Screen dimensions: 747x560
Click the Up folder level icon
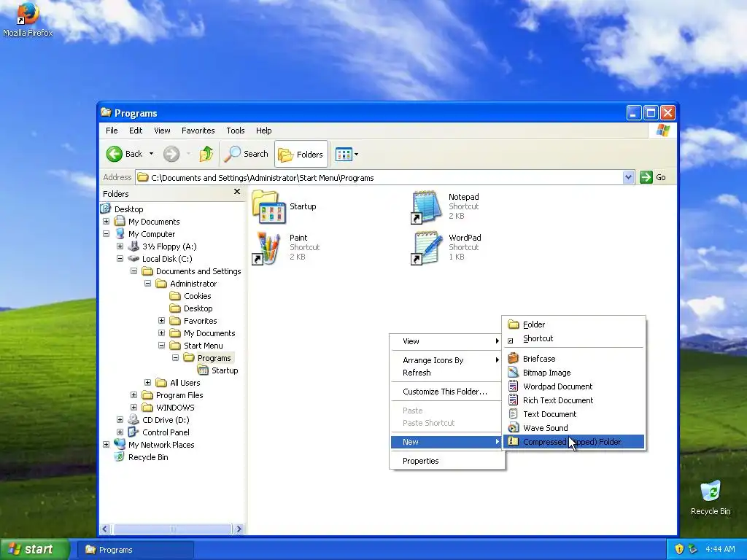(206, 154)
